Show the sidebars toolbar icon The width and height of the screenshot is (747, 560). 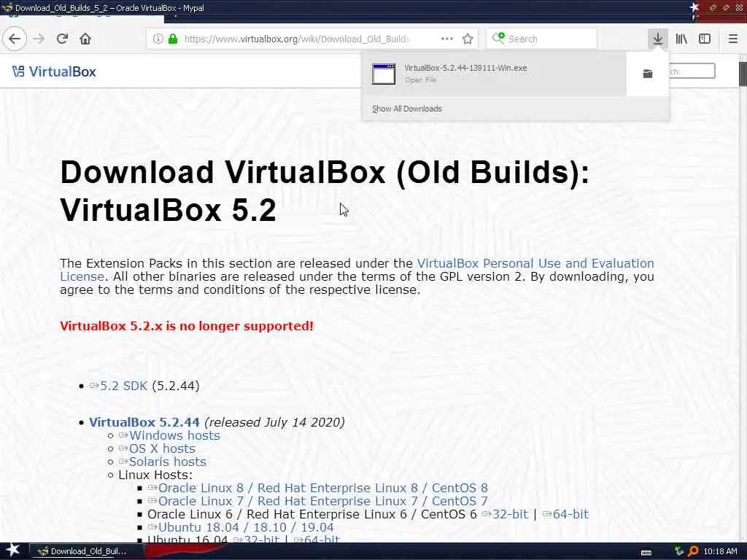point(705,39)
